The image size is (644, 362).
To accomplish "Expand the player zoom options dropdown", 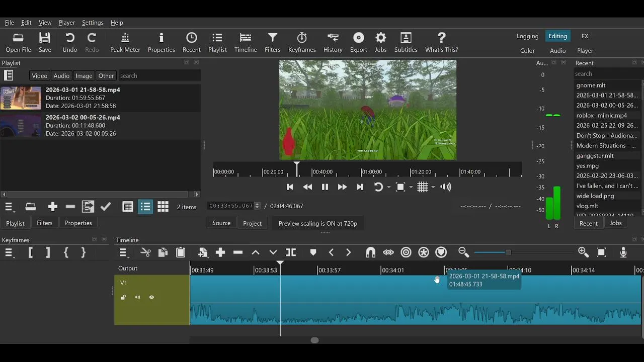I will click(411, 187).
